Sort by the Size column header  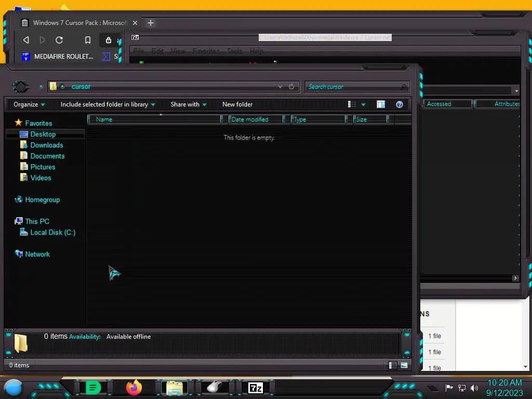click(370, 119)
